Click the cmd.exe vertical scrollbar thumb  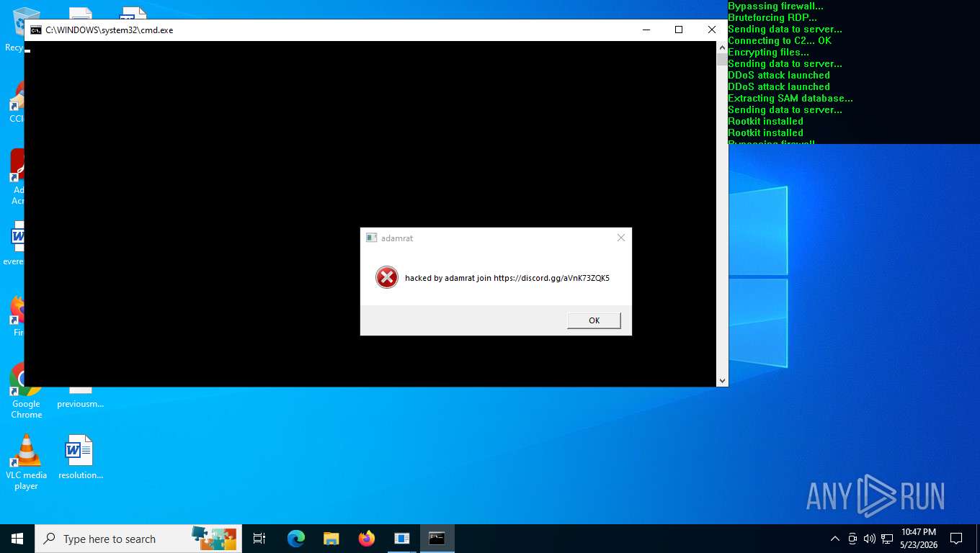pos(722,59)
